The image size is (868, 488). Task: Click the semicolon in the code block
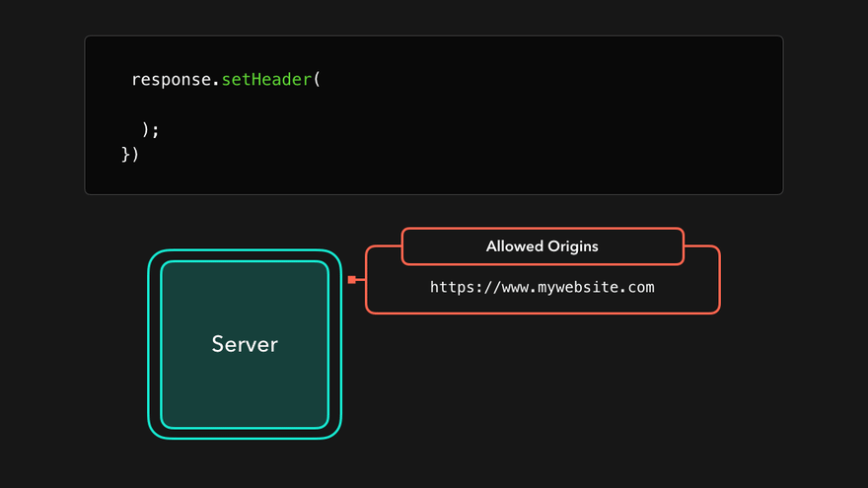(x=155, y=130)
